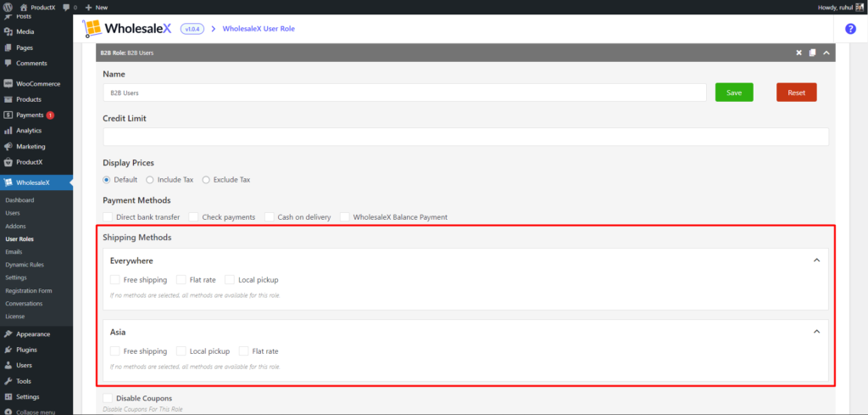Open the User Roles submenu item
Image resolution: width=868 pixels, height=415 pixels.
[19, 238]
